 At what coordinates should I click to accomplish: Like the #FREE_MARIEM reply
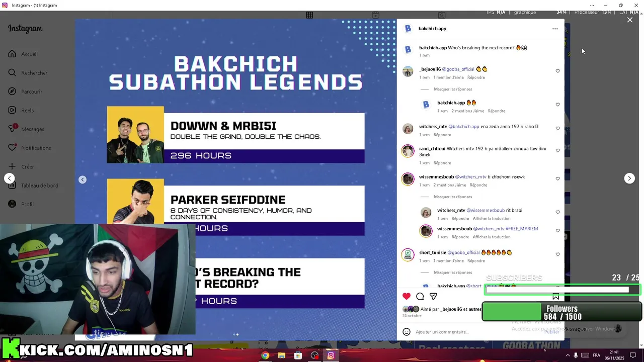click(557, 230)
